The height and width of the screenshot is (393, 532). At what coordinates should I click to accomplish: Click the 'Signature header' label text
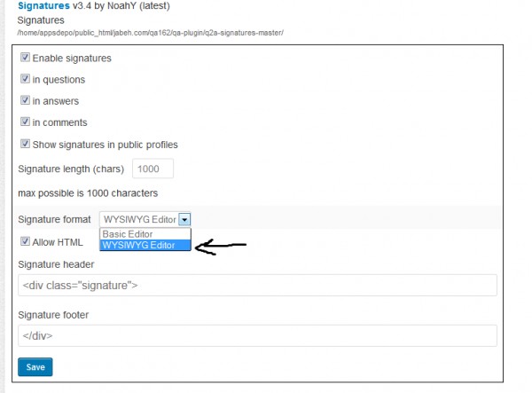[x=56, y=263]
